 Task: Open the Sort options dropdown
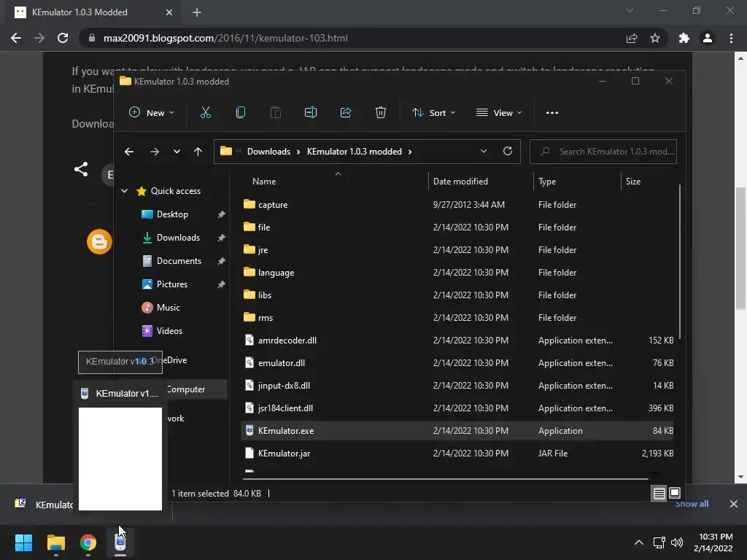433,113
